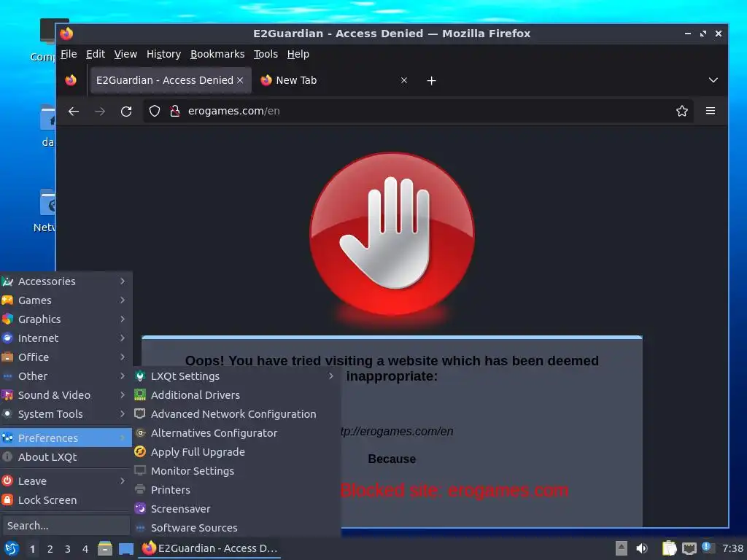Bookmark this page with the star icon
747x560 pixels.
[x=682, y=111]
